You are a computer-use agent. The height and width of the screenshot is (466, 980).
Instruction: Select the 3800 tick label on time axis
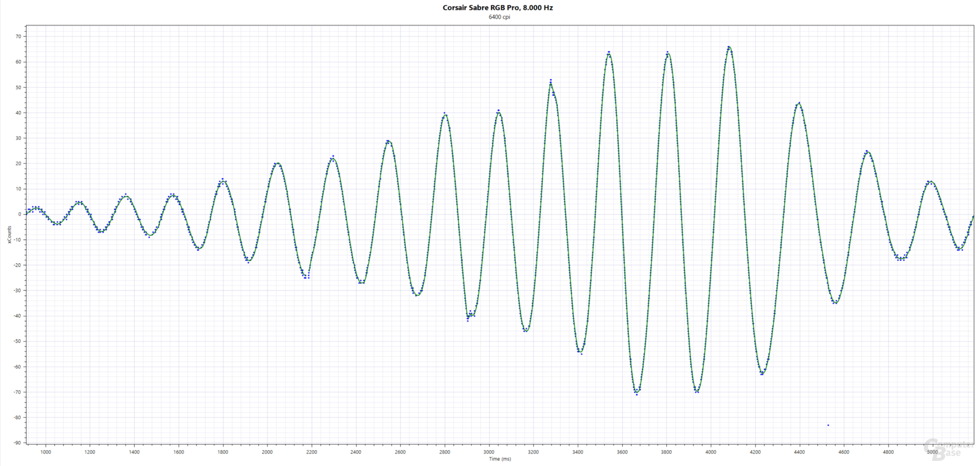667,452
